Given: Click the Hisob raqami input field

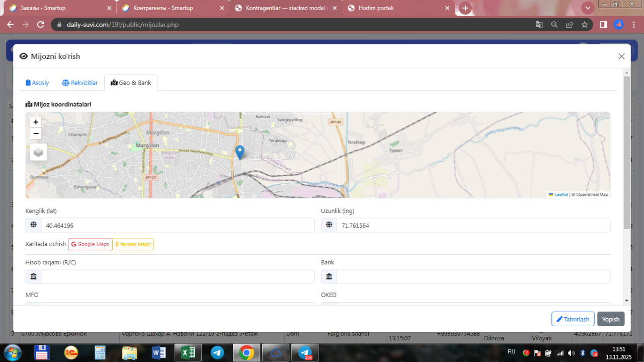Looking at the screenshot, I should point(177,277).
